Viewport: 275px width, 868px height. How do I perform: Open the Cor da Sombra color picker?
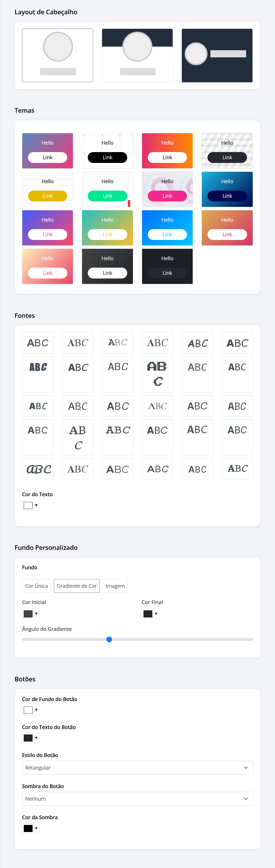[31, 828]
